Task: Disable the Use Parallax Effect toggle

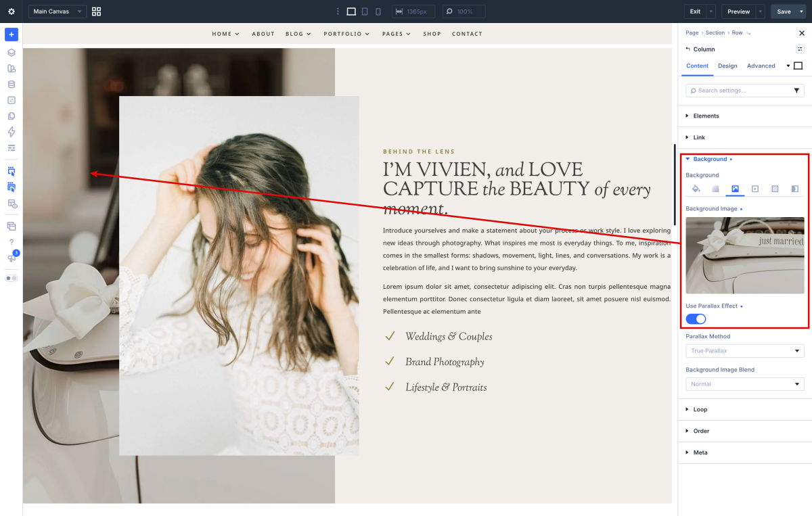Action: (x=696, y=319)
